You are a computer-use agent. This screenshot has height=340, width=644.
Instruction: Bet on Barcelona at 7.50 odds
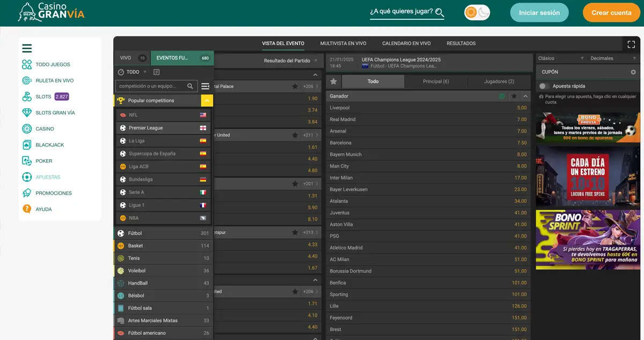pos(428,143)
